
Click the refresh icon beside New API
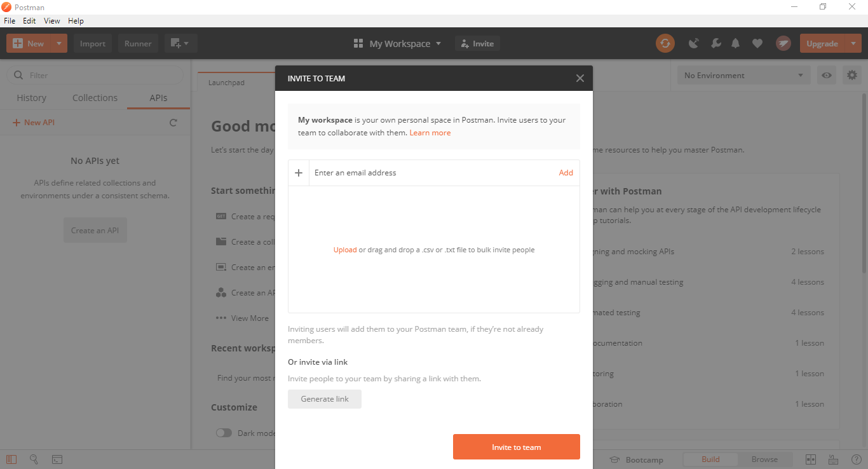(x=173, y=123)
